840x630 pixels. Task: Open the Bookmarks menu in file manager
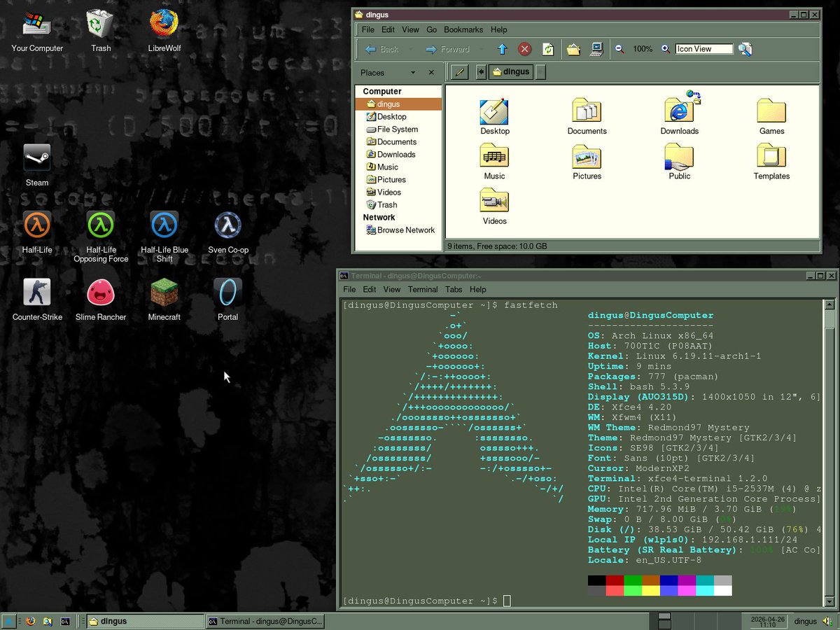[463, 29]
